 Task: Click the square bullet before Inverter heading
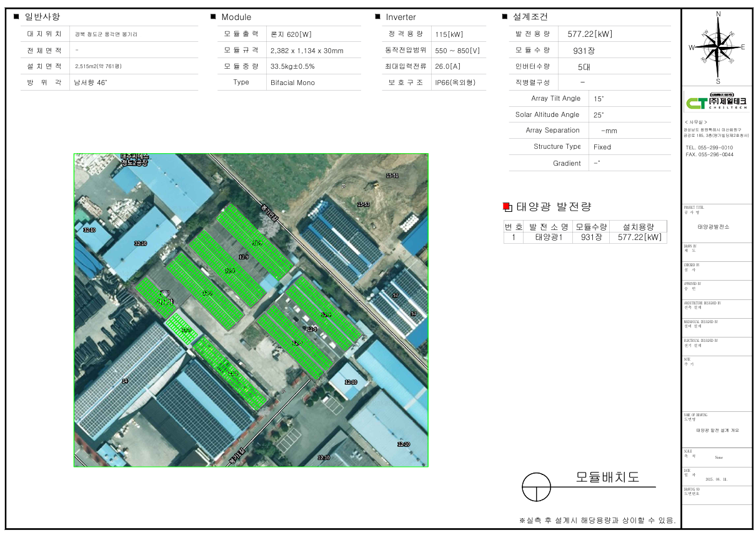click(x=377, y=17)
